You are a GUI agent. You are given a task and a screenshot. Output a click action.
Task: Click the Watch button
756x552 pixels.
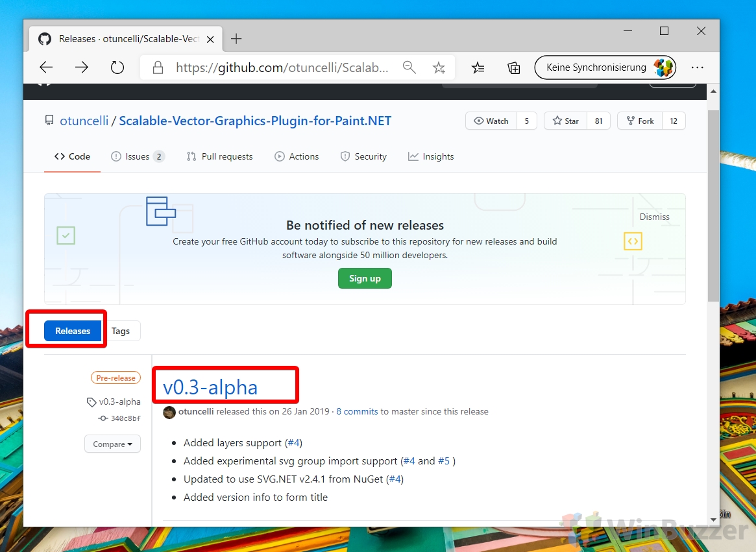click(491, 121)
